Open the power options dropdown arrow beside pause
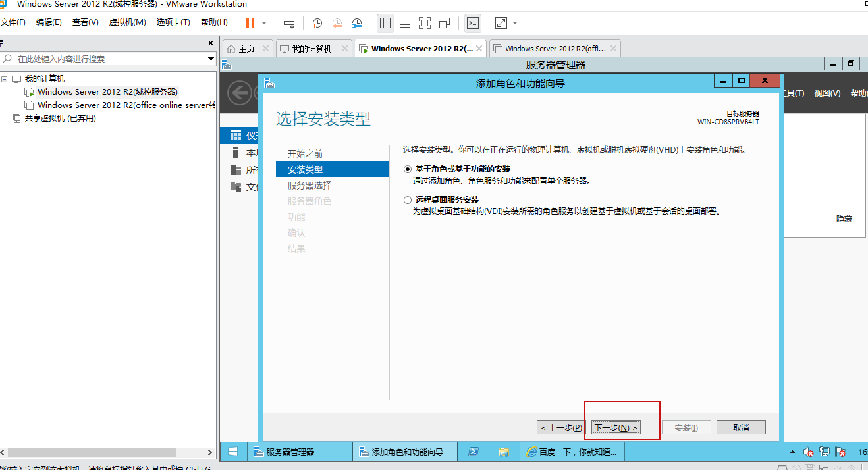Screen dimensions: 868x470 [264, 23]
